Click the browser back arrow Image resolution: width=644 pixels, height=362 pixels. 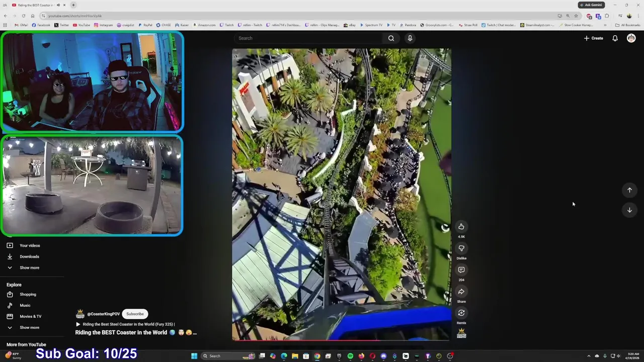pos(5,16)
